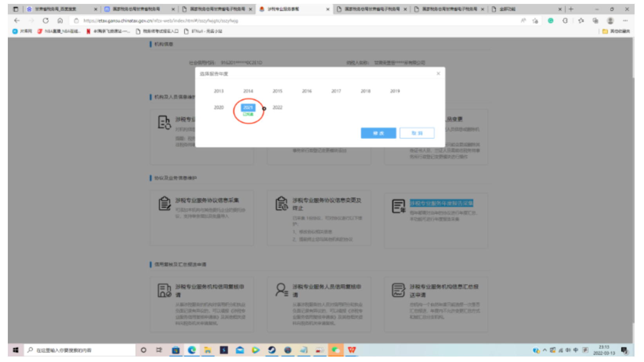The width and height of the screenshot is (644, 362).
Task: Switch to the third browser tab
Action: click(217, 9)
